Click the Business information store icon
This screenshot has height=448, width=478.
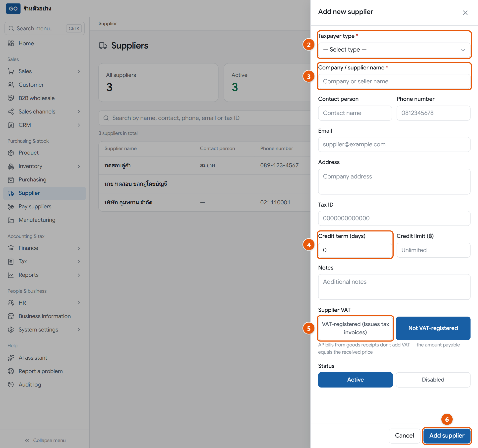(11, 316)
